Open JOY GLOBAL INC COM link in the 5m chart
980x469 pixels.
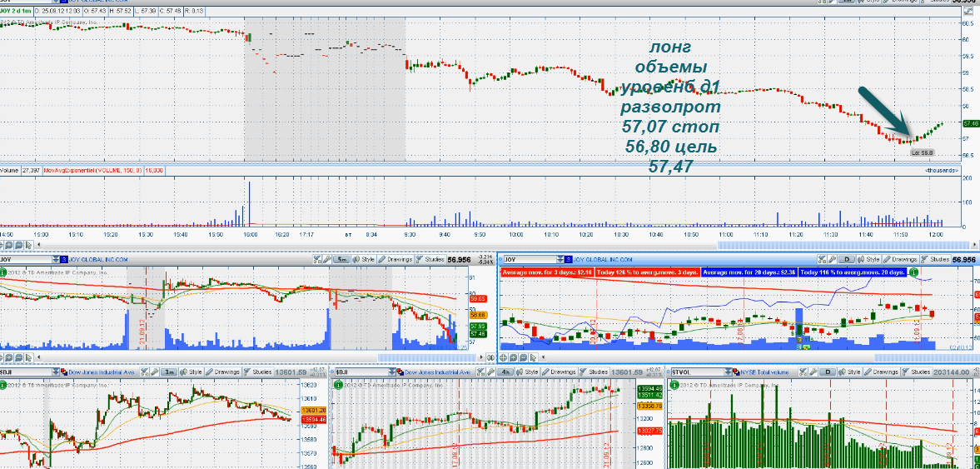pyautogui.click(x=99, y=260)
